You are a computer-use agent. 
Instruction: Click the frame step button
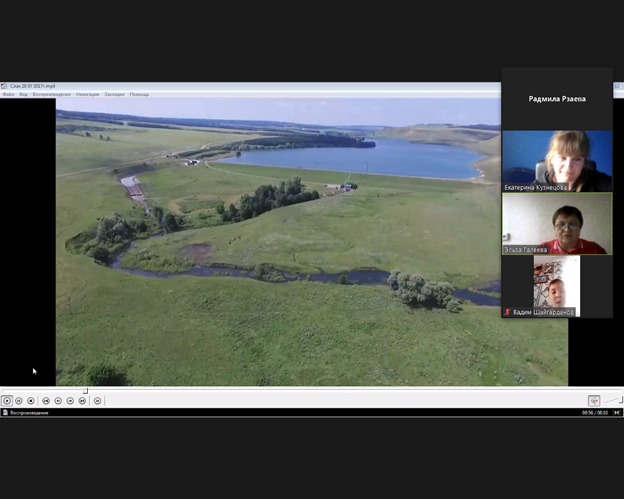tap(97, 401)
